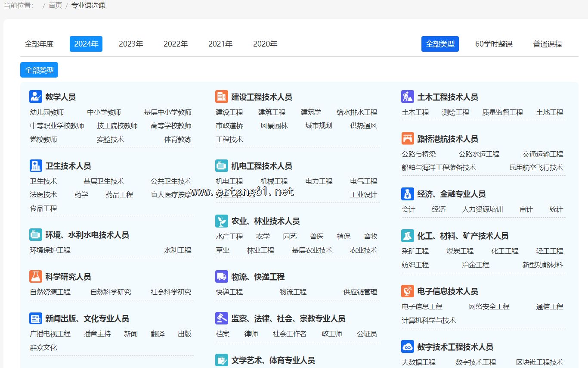Filter by 60学时整课 course type
The image size is (588, 368).
pyautogui.click(x=494, y=44)
